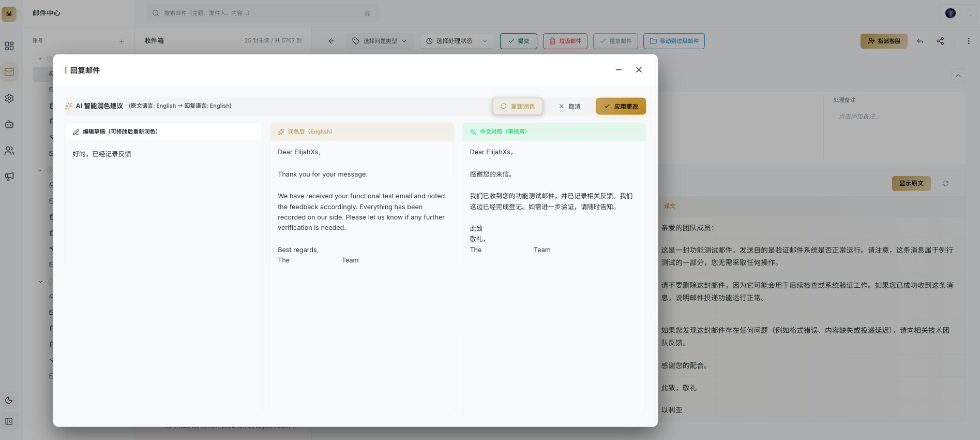Viewport: 980px width, 440px height.
Task: Click the share icon in the toolbar
Action: click(940, 41)
